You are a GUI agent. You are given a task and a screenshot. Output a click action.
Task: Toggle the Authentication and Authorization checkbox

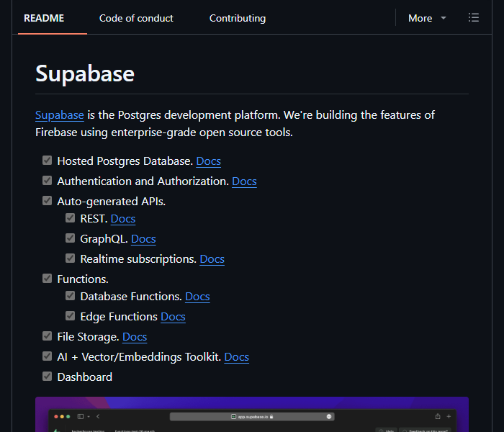pos(48,181)
